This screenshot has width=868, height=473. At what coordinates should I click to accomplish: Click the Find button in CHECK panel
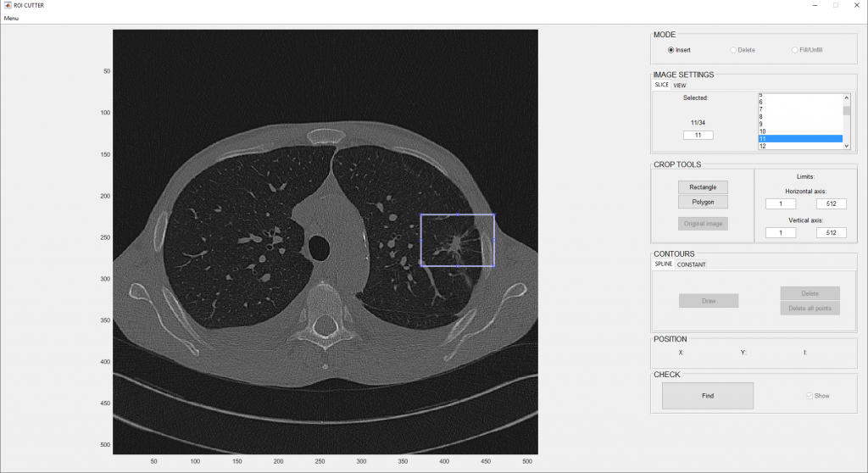click(x=708, y=396)
